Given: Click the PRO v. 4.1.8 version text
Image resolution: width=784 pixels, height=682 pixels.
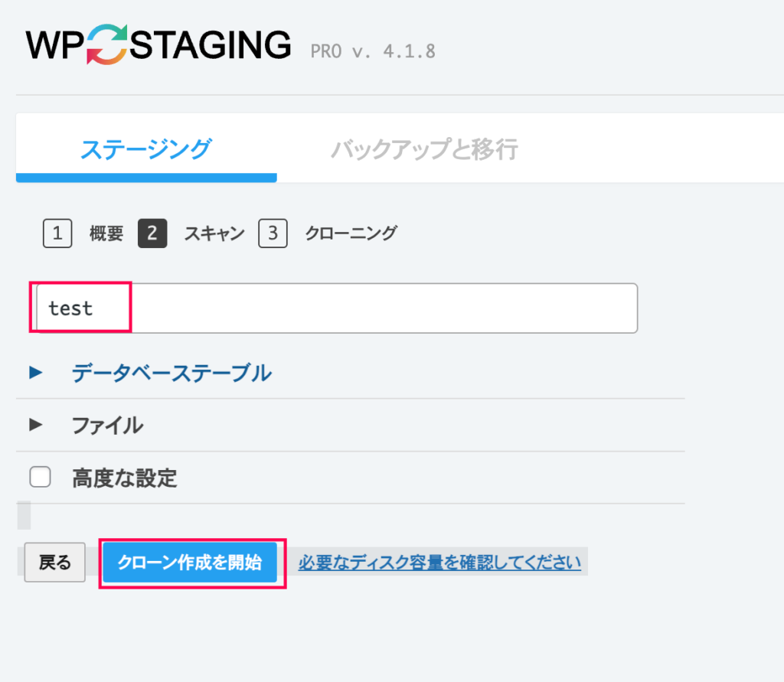Looking at the screenshot, I should click(x=373, y=51).
